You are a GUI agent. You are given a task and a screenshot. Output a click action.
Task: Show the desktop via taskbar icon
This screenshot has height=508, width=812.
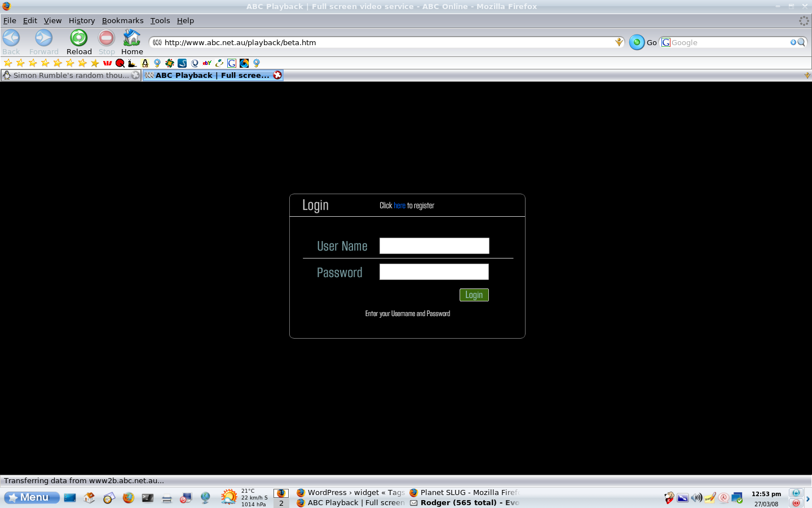tap(70, 498)
